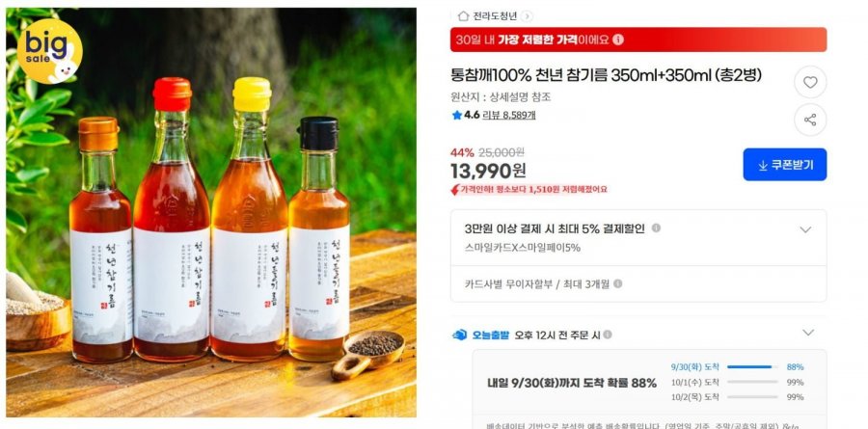Click info icon beside 5% 결제할인 text
The image size is (868, 429).
coord(656,228)
